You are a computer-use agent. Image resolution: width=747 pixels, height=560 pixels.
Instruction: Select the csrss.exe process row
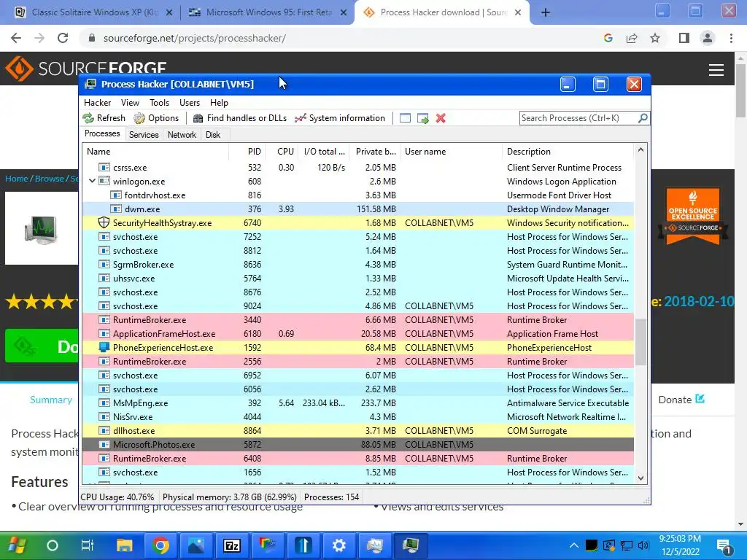pos(358,168)
